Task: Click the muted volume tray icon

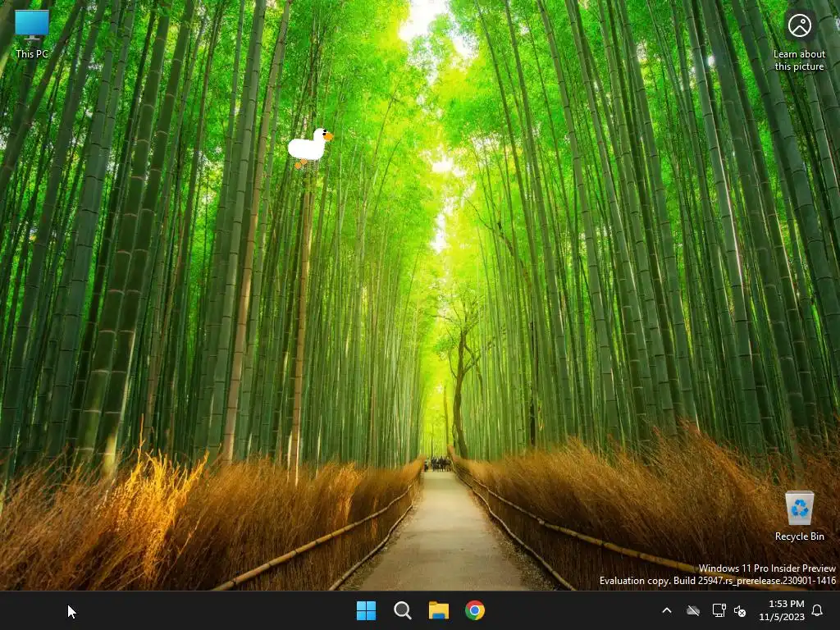Action: click(x=740, y=610)
